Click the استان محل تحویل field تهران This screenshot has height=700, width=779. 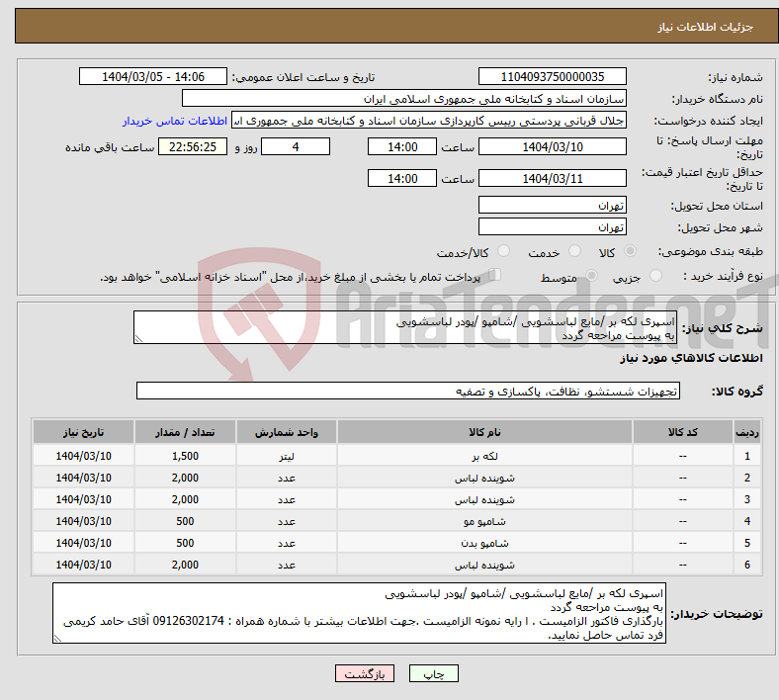[x=552, y=206]
